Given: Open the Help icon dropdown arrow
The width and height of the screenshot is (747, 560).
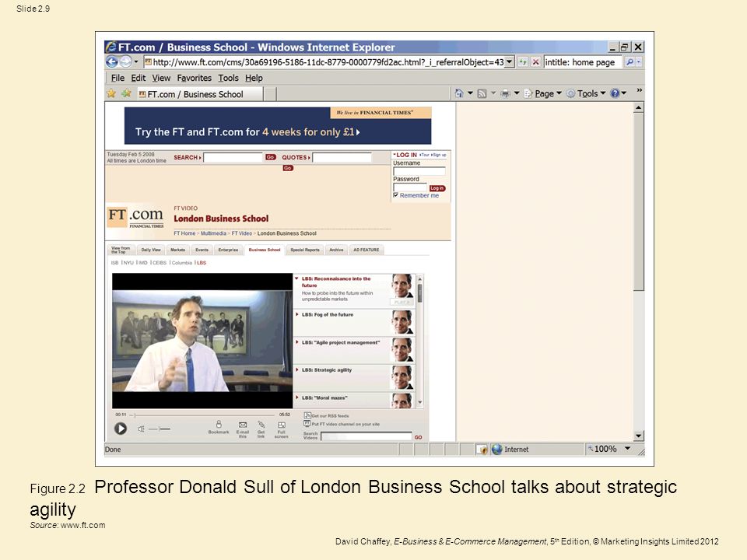Looking at the screenshot, I should pos(623,93).
